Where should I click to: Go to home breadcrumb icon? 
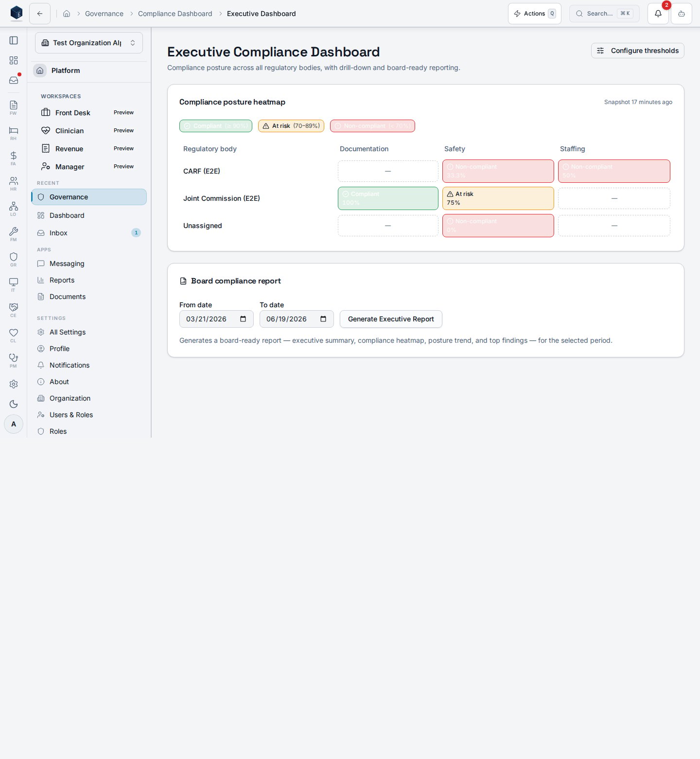[x=67, y=14]
